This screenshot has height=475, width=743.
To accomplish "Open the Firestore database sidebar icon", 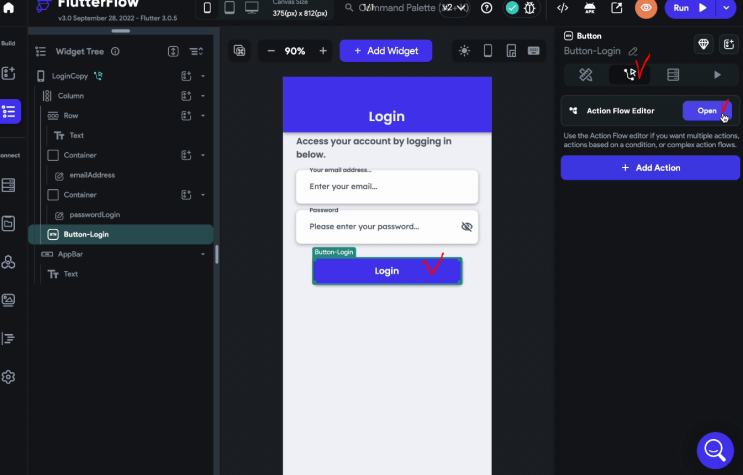I will pos(9,185).
